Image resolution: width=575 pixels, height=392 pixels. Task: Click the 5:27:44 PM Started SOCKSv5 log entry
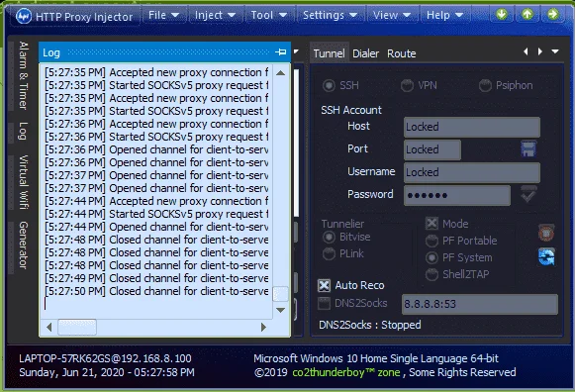(x=156, y=214)
